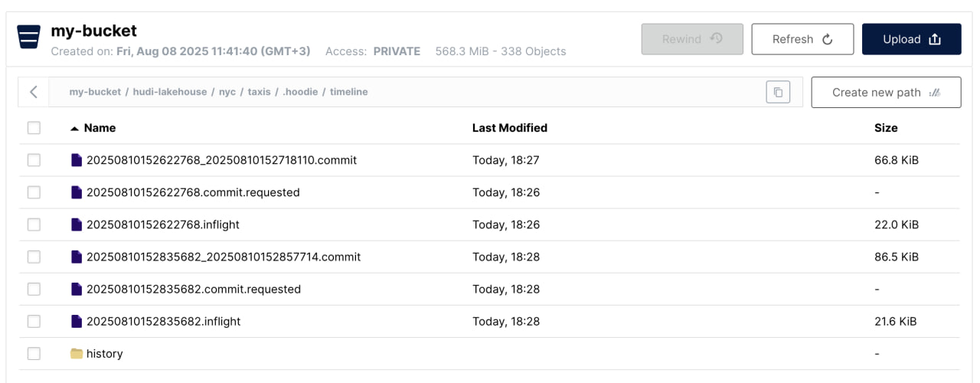The width and height of the screenshot is (980, 383).
Task: Tick checkbox for 20250810152835682_20250810152857714.commit
Action: 34,257
